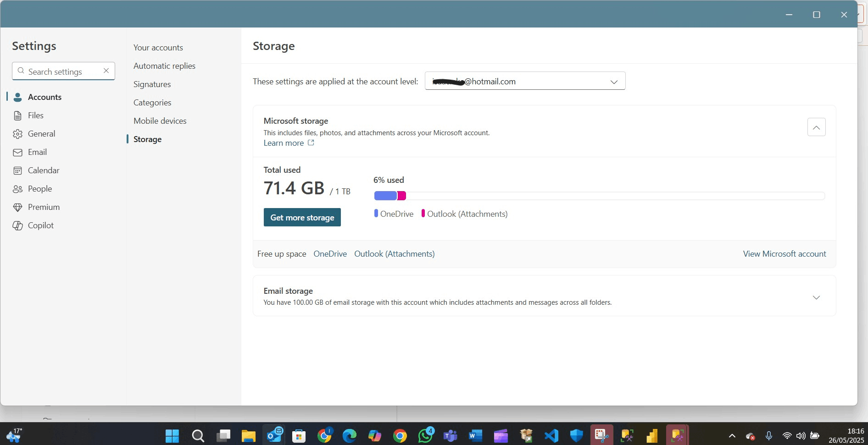Open WhatsApp from the taskbar
Image resolution: width=868 pixels, height=445 pixels.
point(424,435)
